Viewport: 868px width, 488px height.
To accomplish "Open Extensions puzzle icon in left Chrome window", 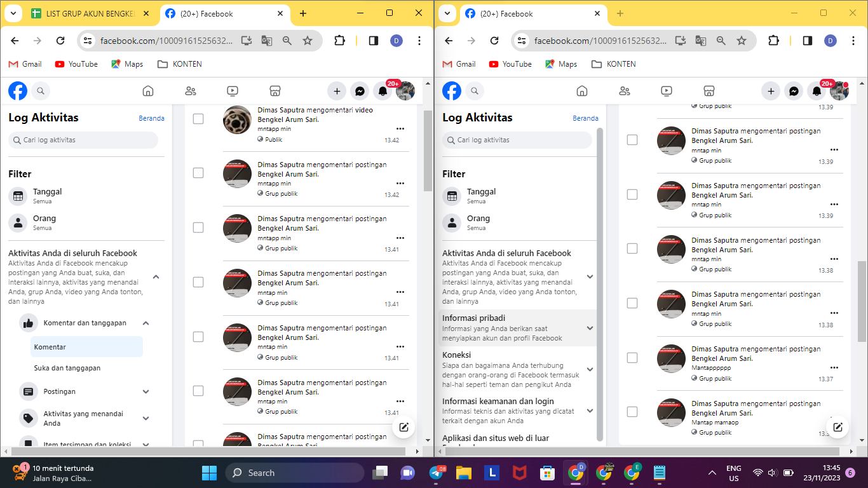I will [x=339, y=41].
